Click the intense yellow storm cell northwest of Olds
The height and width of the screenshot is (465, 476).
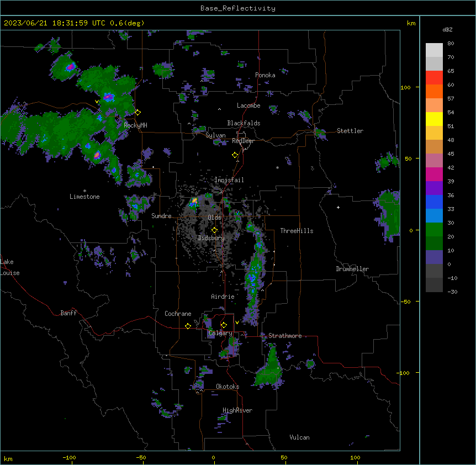[x=194, y=201]
